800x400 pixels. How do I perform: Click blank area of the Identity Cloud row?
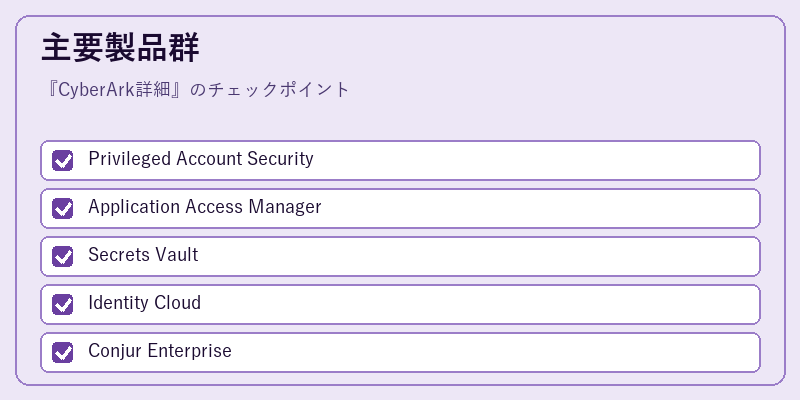[480, 304]
